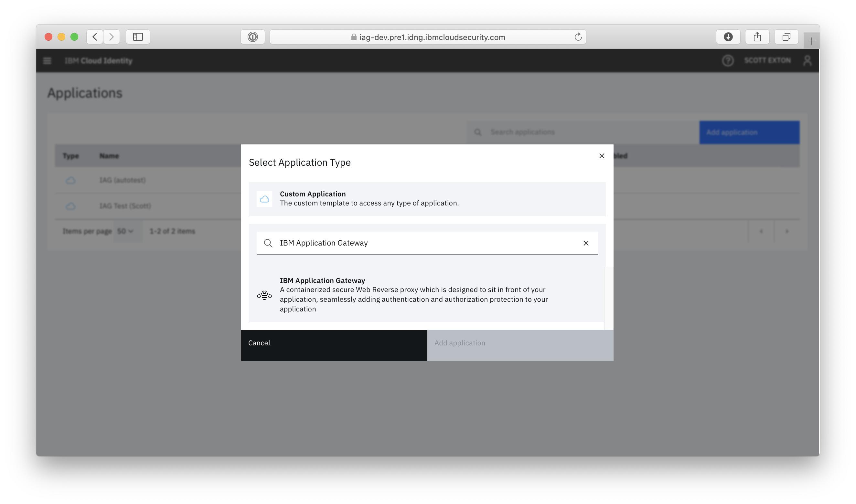Click Safari's reload page icon
The height and width of the screenshot is (504, 856).
coord(578,37)
